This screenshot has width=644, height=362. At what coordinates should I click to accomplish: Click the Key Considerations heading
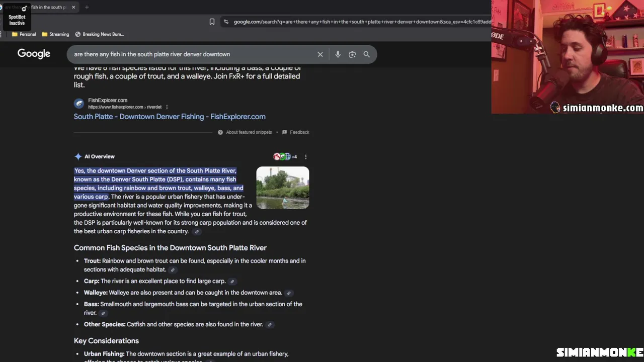click(x=106, y=341)
